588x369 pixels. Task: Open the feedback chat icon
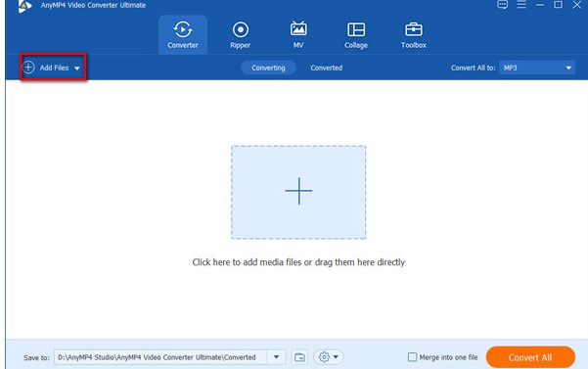pos(503,5)
